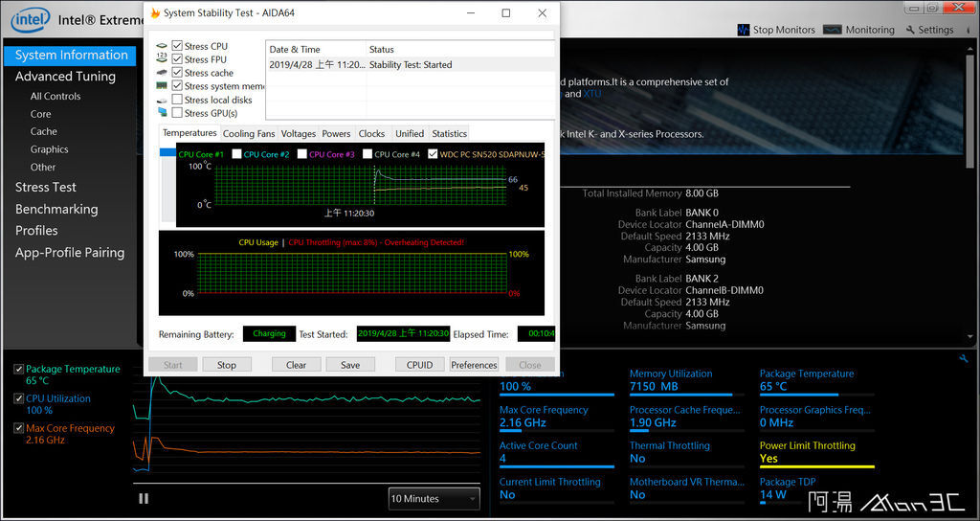Select the Stability Test: Started log row
The image size is (980, 521).
pos(411,64)
